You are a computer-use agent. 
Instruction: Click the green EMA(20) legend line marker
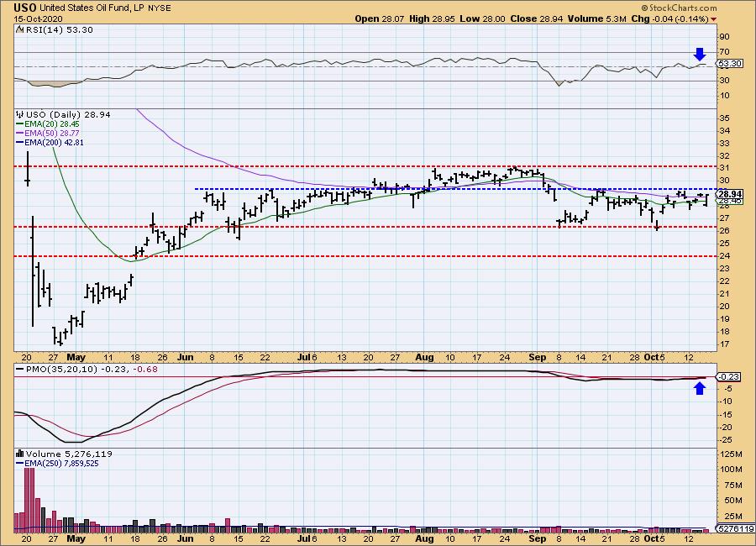pos(20,124)
